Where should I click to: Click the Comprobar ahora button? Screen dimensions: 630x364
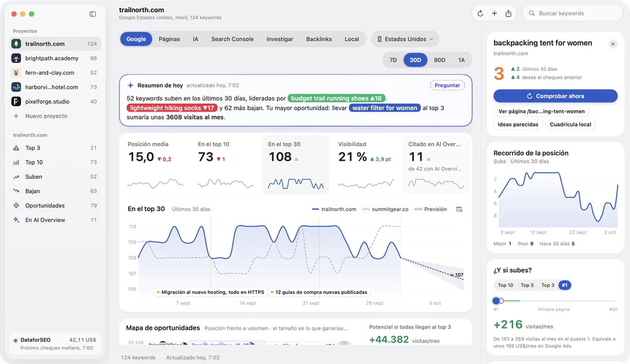pos(555,96)
